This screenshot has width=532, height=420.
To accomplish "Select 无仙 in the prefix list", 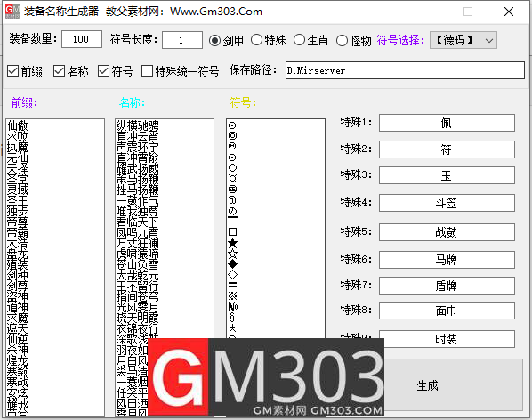I will tap(17, 157).
